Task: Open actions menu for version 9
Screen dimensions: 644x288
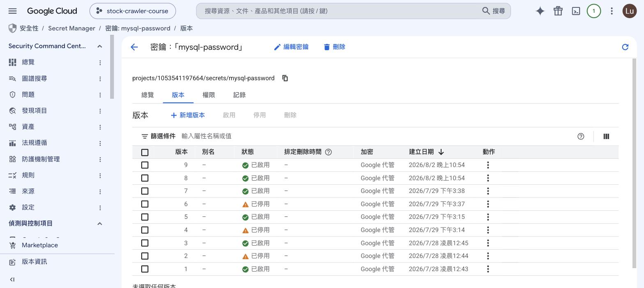Action: (x=488, y=165)
